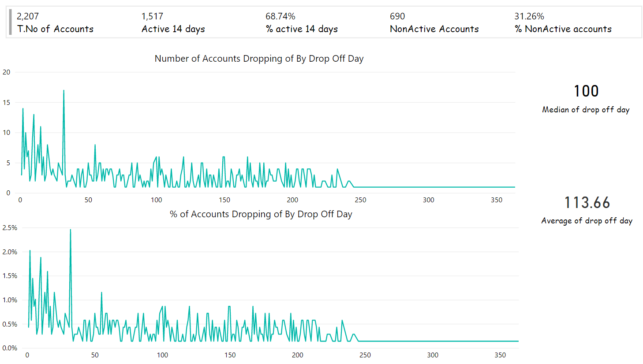Select the Number of Accounts Dropping chart title
The image size is (643, 364).
pos(259,59)
